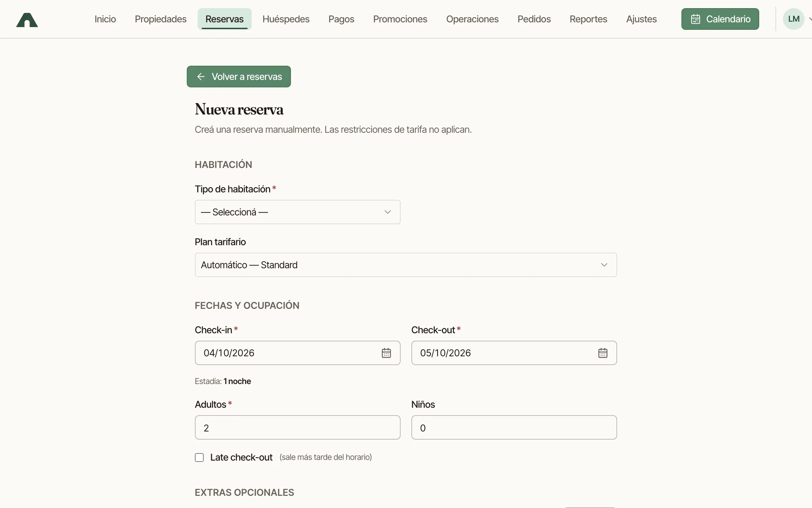The height and width of the screenshot is (508, 812).
Task: Open the Check-in calendar picker icon
Action: [x=386, y=353]
